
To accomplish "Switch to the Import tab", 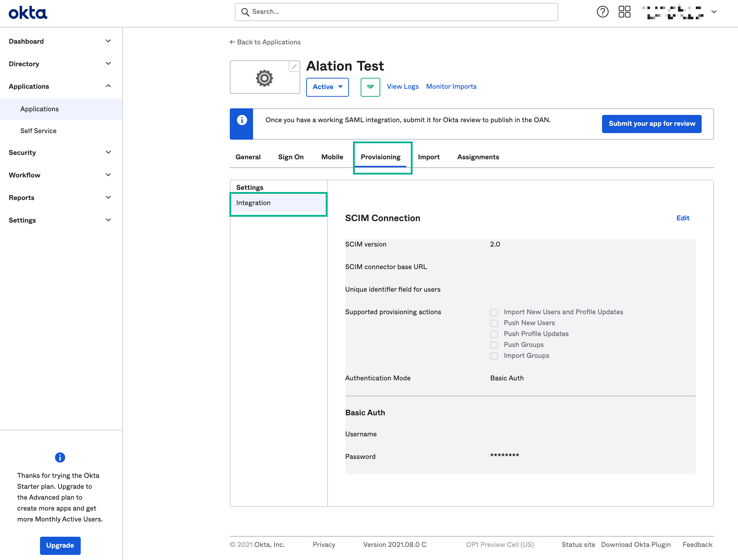I will [x=429, y=157].
